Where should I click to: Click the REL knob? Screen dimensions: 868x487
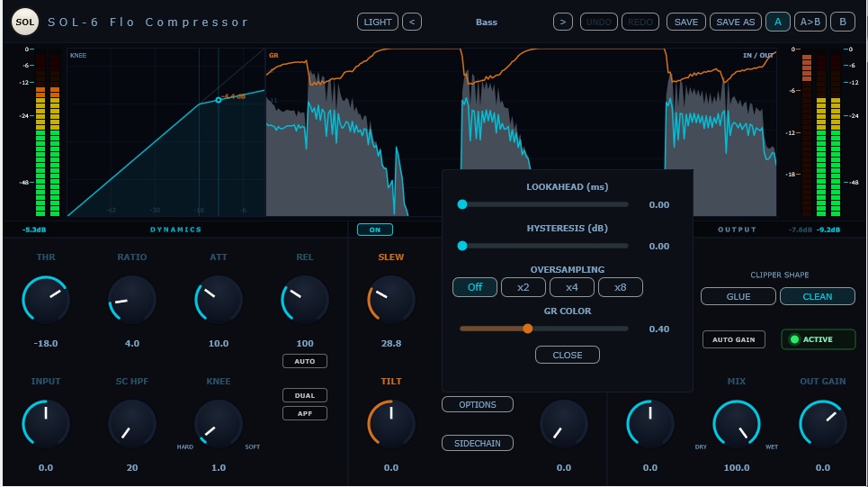click(305, 299)
